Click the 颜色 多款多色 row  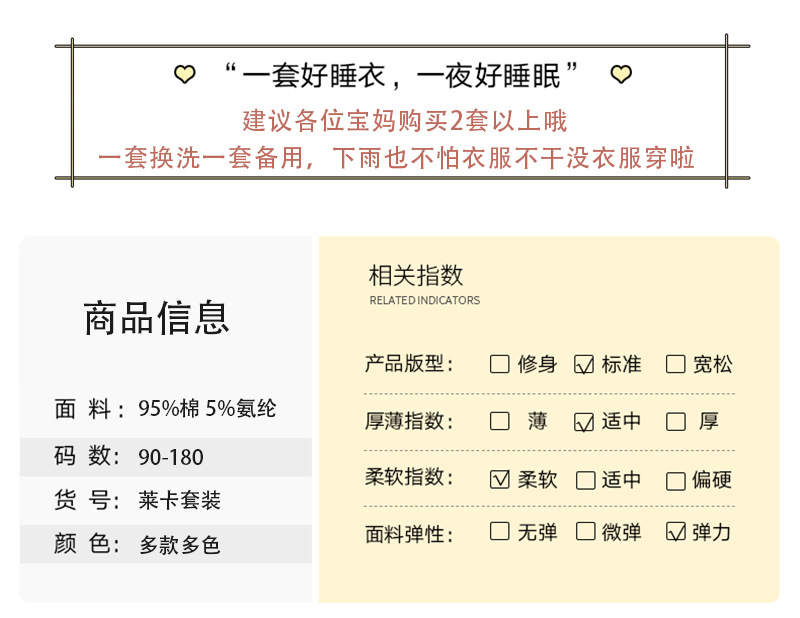[x=166, y=545]
